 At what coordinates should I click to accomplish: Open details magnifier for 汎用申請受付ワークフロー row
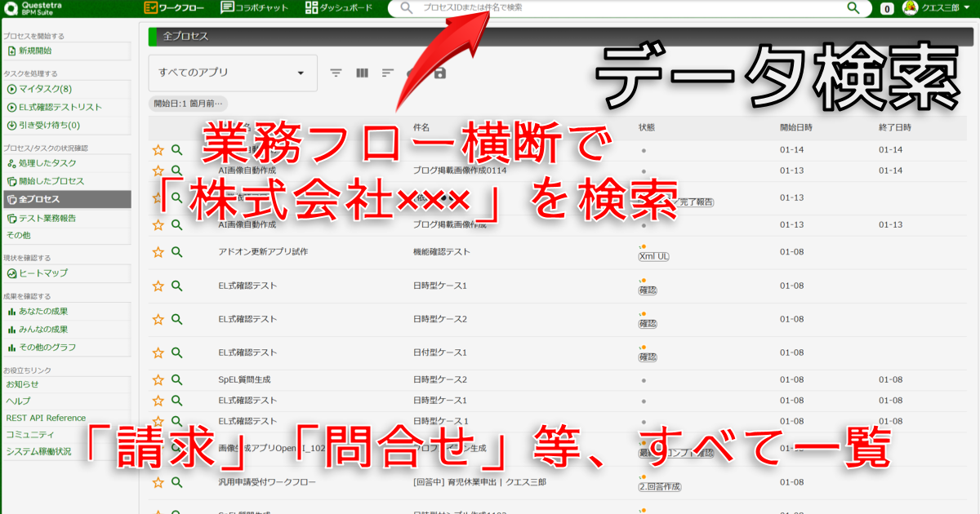[x=176, y=482]
